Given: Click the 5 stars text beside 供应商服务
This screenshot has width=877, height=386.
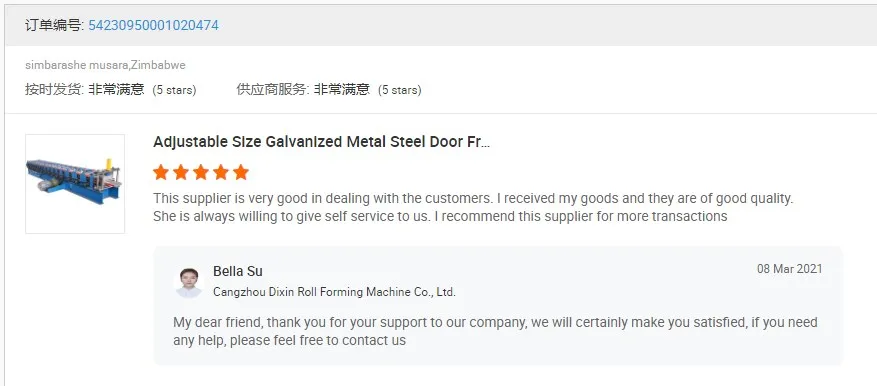Looking at the screenshot, I should coord(399,90).
